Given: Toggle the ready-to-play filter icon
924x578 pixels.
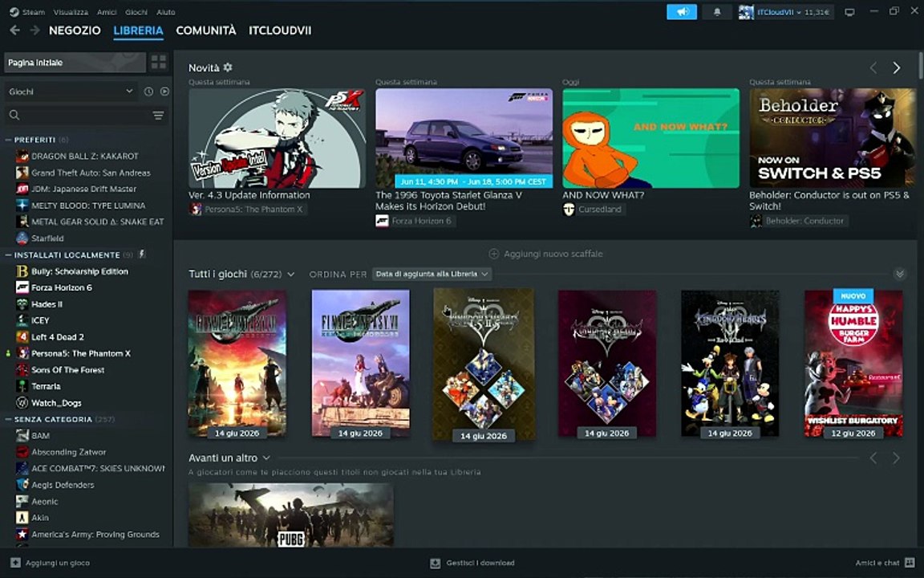Looking at the screenshot, I should (x=164, y=92).
